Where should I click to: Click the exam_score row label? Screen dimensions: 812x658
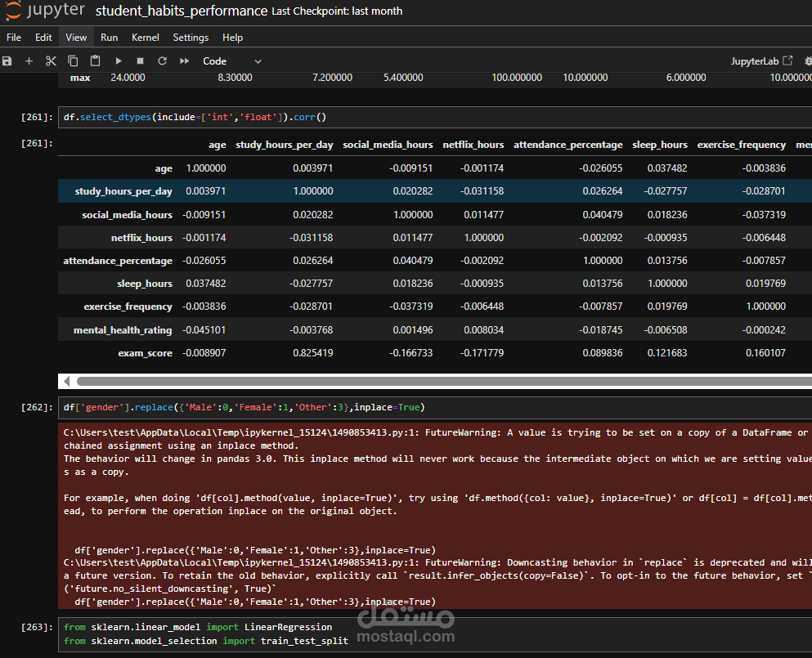click(145, 352)
